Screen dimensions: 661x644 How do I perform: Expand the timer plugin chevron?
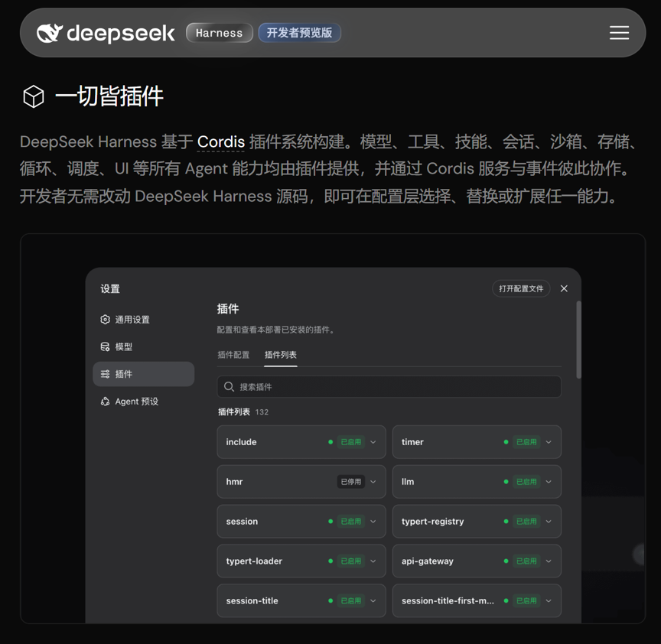[x=549, y=442]
